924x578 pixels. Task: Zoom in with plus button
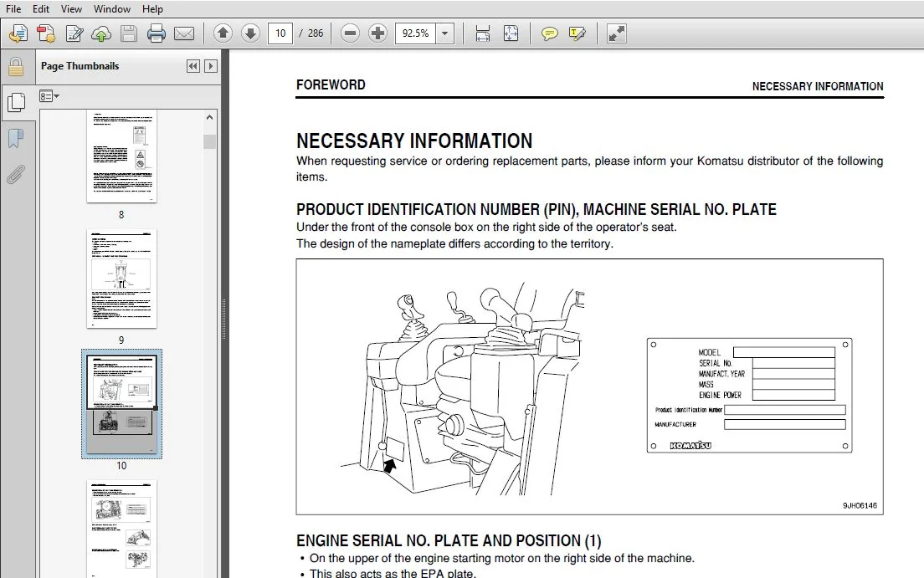pyautogui.click(x=377, y=33)
